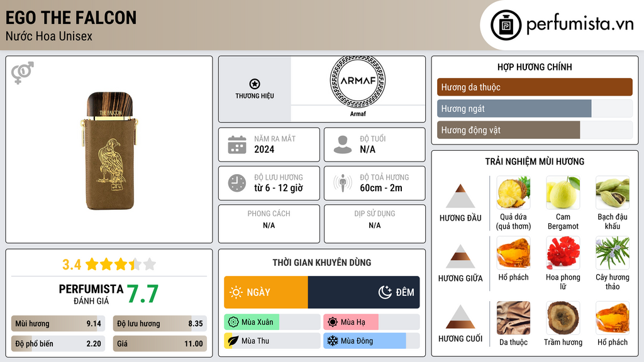Click the perfumista.vn site name
Screen dimensions: 644x362
(x=579, y=25)
